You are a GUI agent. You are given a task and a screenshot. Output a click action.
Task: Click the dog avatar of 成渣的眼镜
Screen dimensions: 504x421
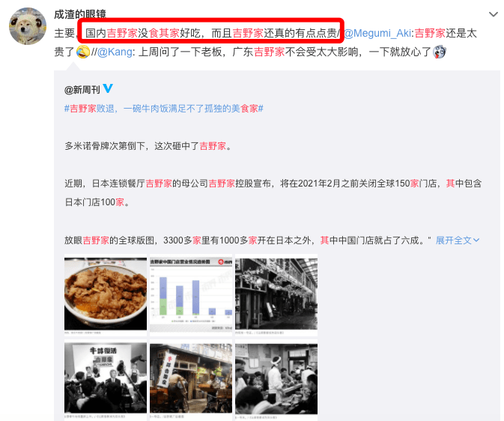tap(28, 26)
